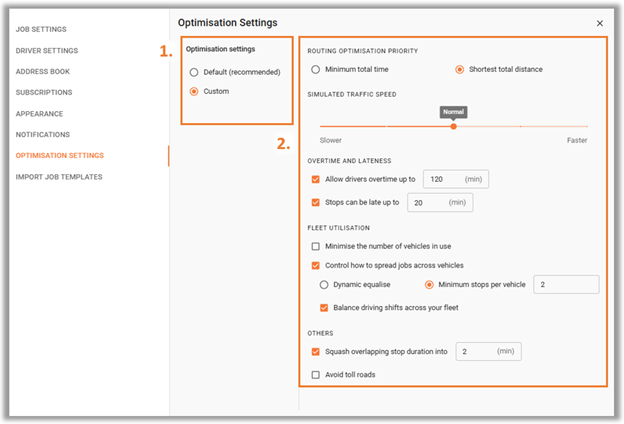Go to Import Job Templates section
Image resolution: width=624 pixels, height=424 pixels.
pos(59,177)
